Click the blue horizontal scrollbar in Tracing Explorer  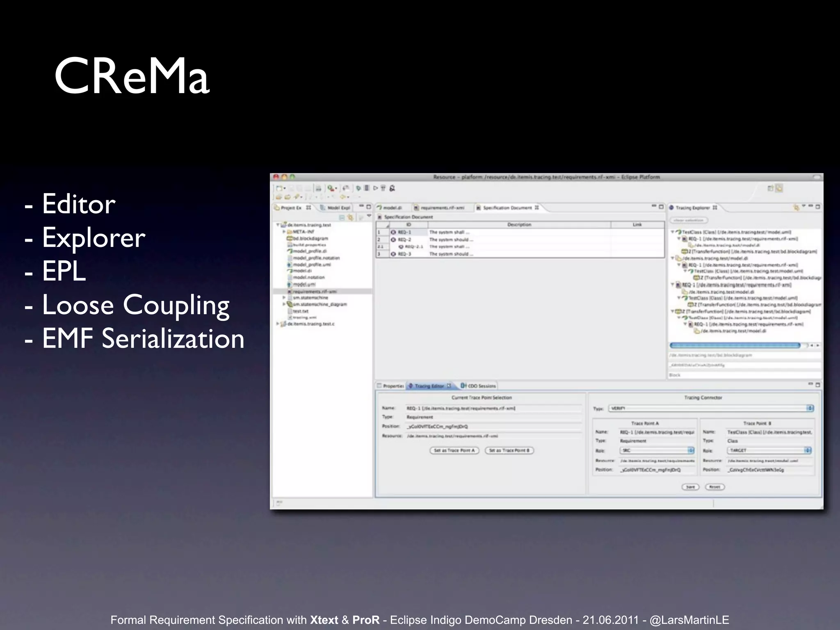[x=735, y=345]
